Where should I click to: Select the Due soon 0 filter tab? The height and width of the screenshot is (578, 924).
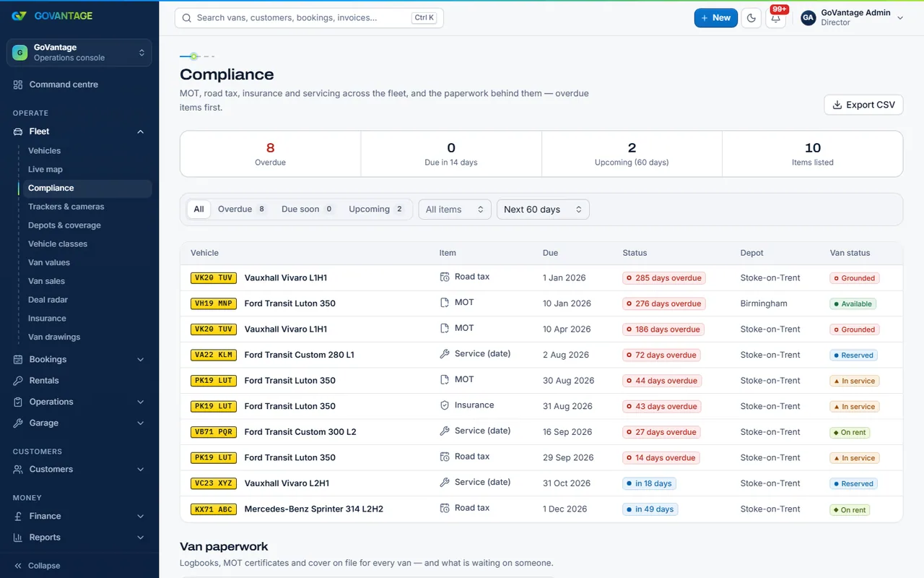pyautogui.click(x=308, y=210)
